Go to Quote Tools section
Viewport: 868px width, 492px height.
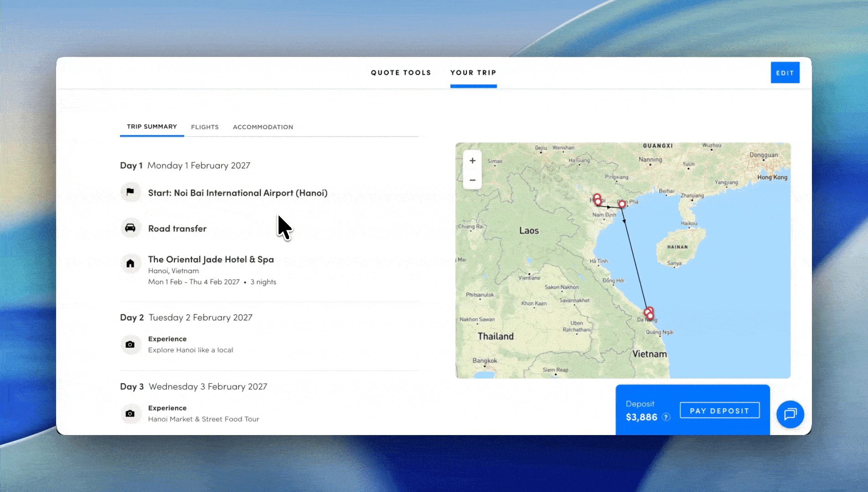pos(401,73)
